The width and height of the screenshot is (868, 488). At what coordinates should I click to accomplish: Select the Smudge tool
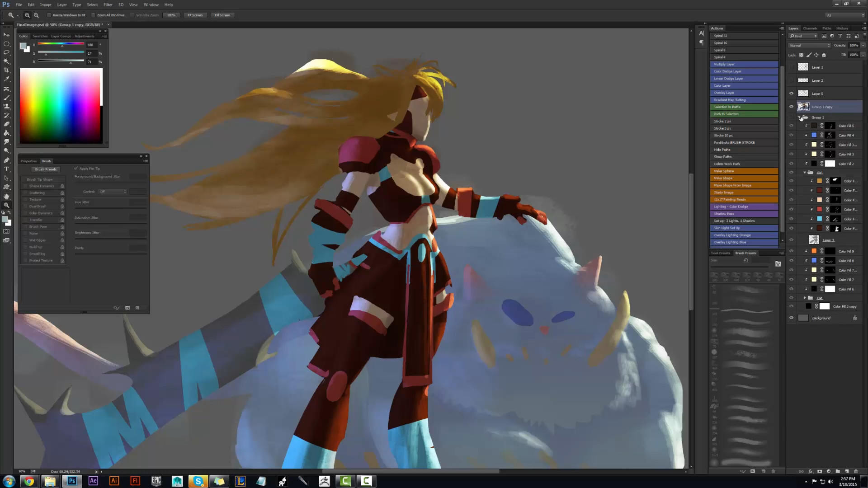click(x=6, y=142)
